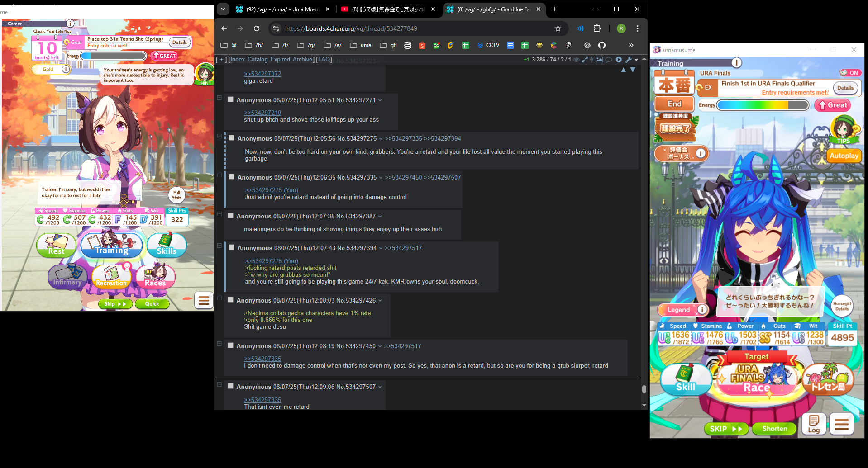Open the Shopee bookmark icon
Image resolution: width=868 pixels, height=468 pixels.
pyautogui.click(x=422, y=45)
